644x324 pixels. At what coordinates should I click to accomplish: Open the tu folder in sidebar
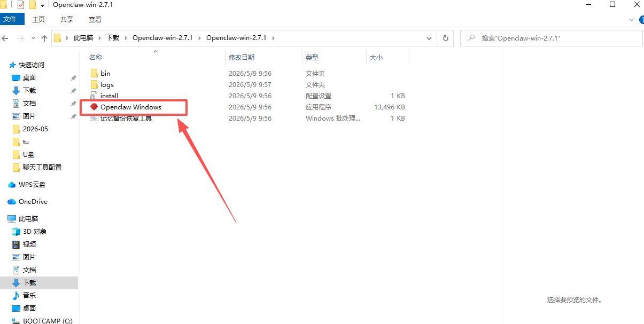click(x=26, y=141)
